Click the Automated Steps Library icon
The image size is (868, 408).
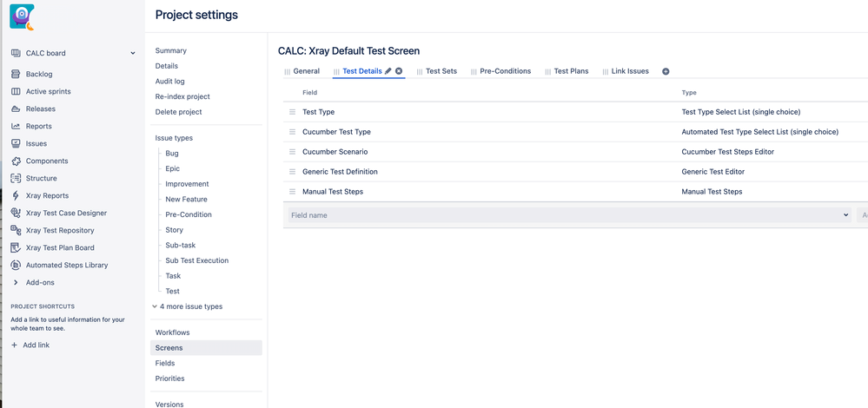click(16, 265)
